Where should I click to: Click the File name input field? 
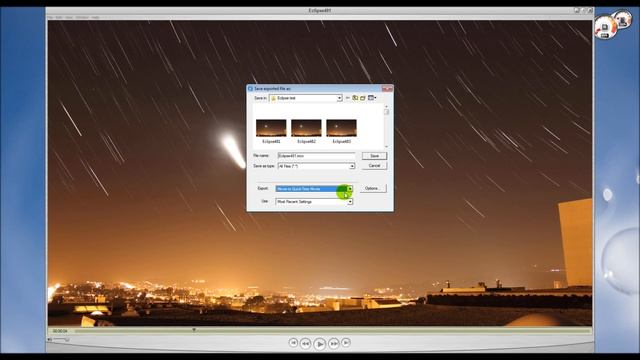click(316, 156)
